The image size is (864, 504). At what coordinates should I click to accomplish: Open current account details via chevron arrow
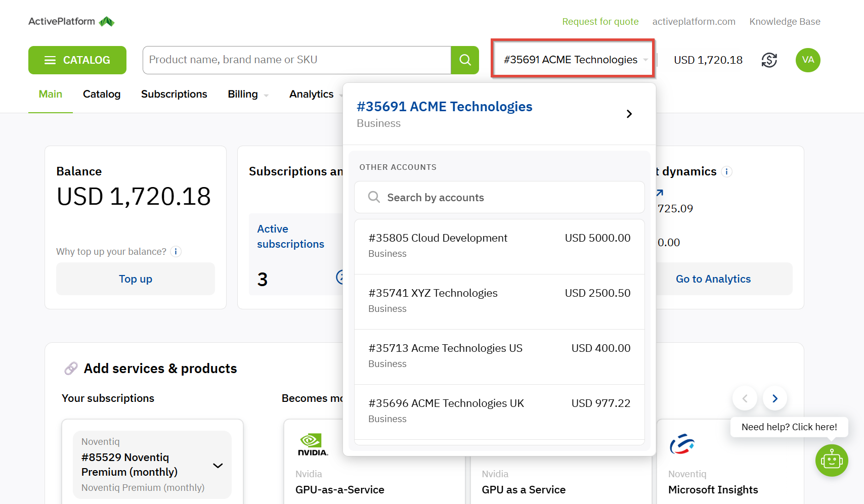click(629, 114)
